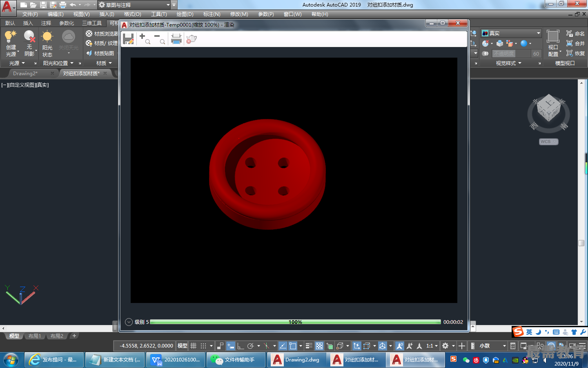
Task: Save rendered image in render window
Action: (128, 39)
